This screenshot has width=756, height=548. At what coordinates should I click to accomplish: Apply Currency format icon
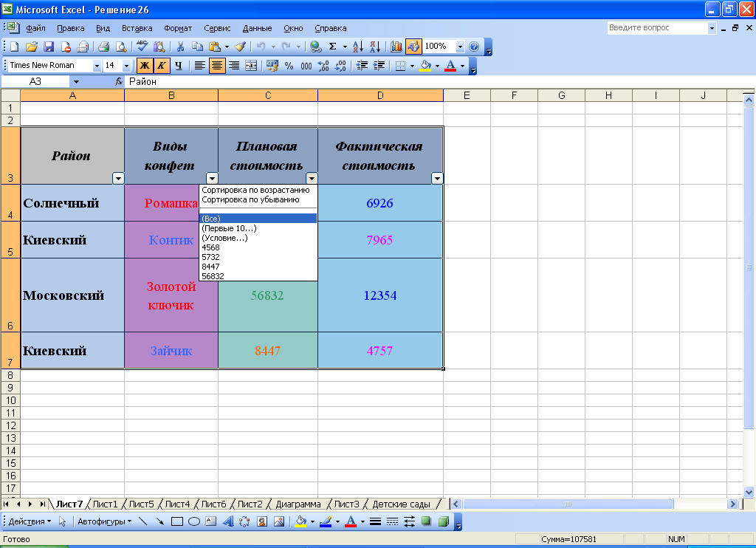coord(272,66)
